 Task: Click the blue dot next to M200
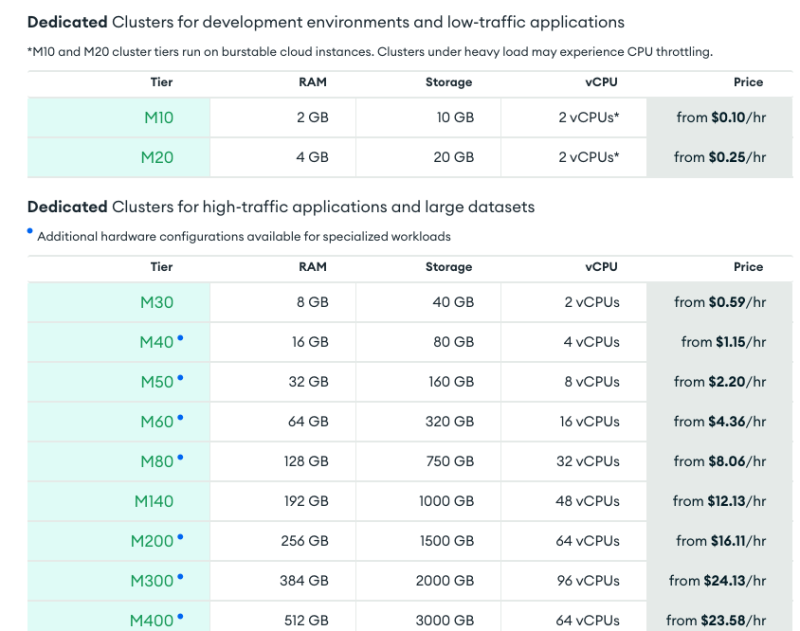[x=180, y=537]
